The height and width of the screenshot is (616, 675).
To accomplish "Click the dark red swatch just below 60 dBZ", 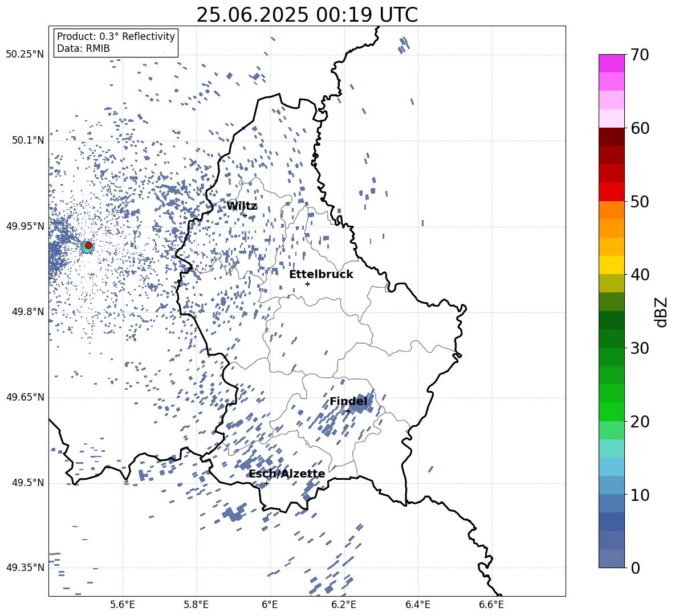I will [x=612, y=137].
